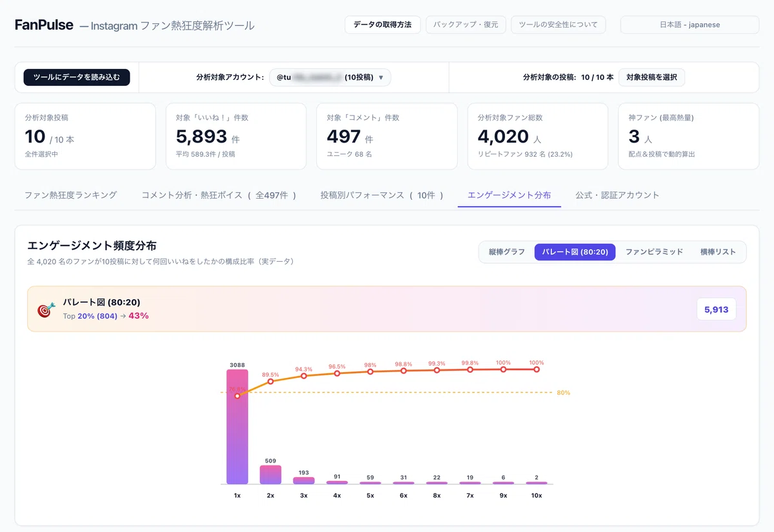This screenshot has height=532, width=774.
Task: Go to the 投稿別パフォーマンス tab
Action: 382,195
